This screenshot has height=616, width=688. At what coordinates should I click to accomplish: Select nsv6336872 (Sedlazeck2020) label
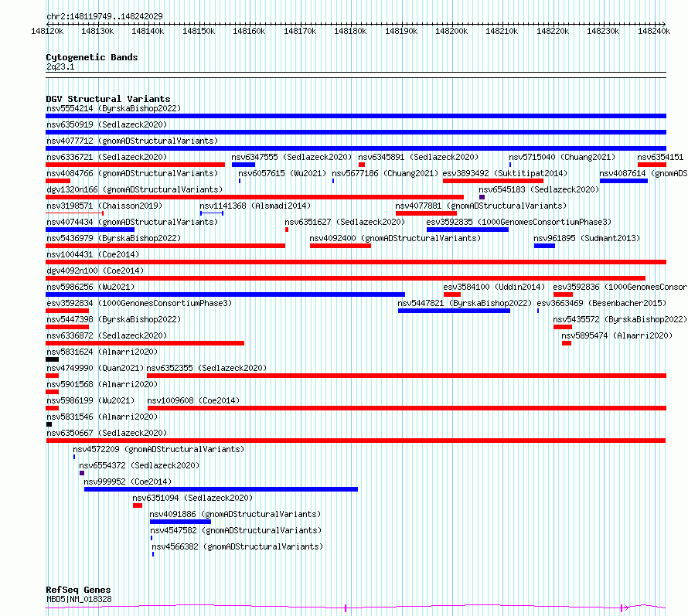click(107, 335)
